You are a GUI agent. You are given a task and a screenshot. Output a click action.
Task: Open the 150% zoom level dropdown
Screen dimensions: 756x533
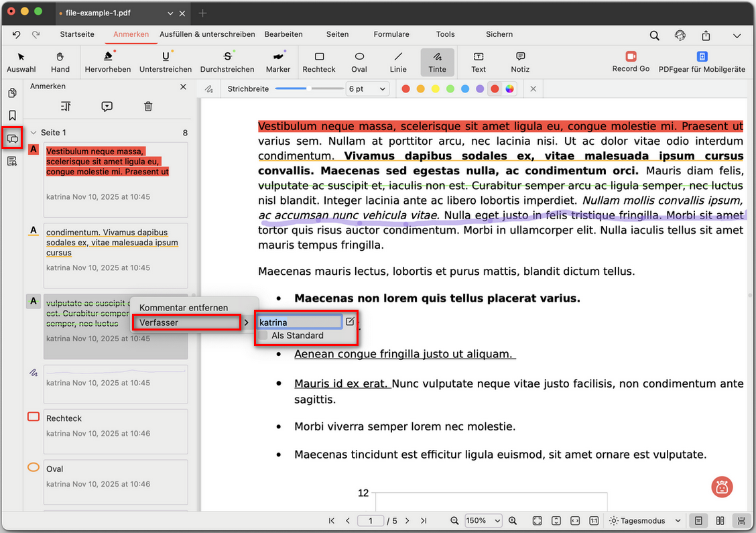coord(485,521)
